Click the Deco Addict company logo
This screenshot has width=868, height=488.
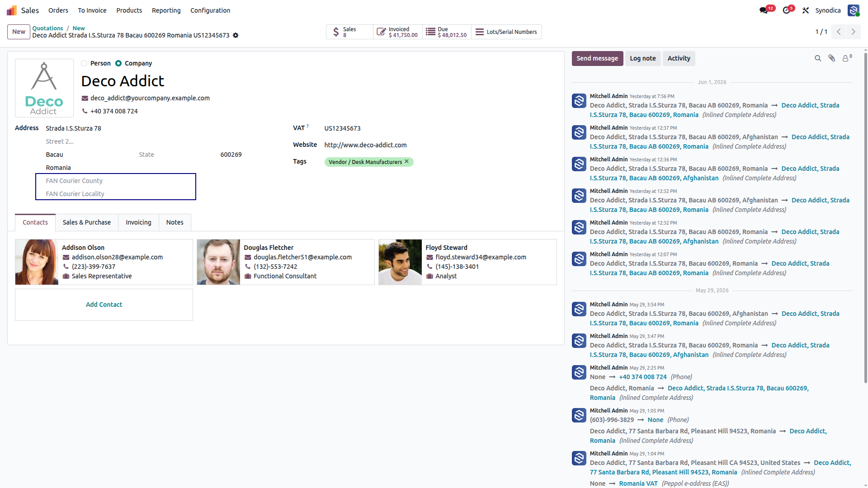[44, 88]
